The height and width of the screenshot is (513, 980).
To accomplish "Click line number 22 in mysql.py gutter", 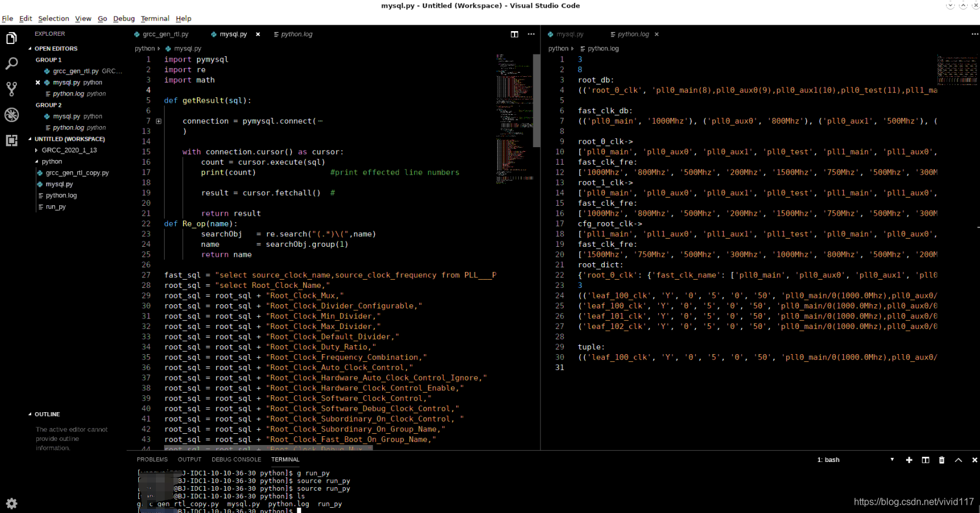I will 146,223.
